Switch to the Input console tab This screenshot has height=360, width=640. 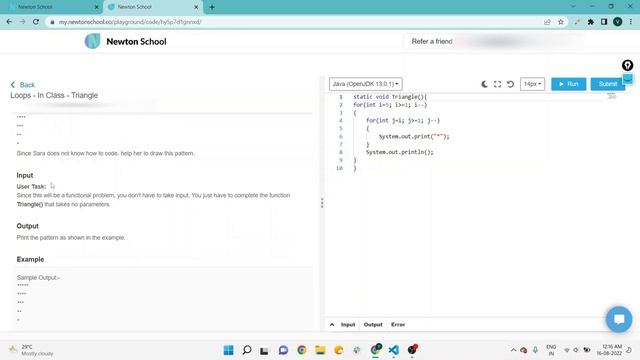click(348, 324)
